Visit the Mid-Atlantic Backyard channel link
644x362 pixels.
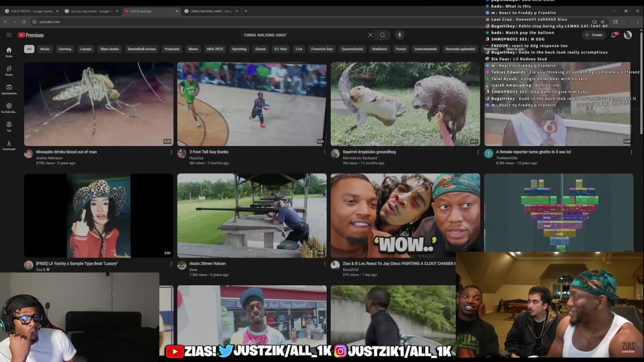point(360,158)
